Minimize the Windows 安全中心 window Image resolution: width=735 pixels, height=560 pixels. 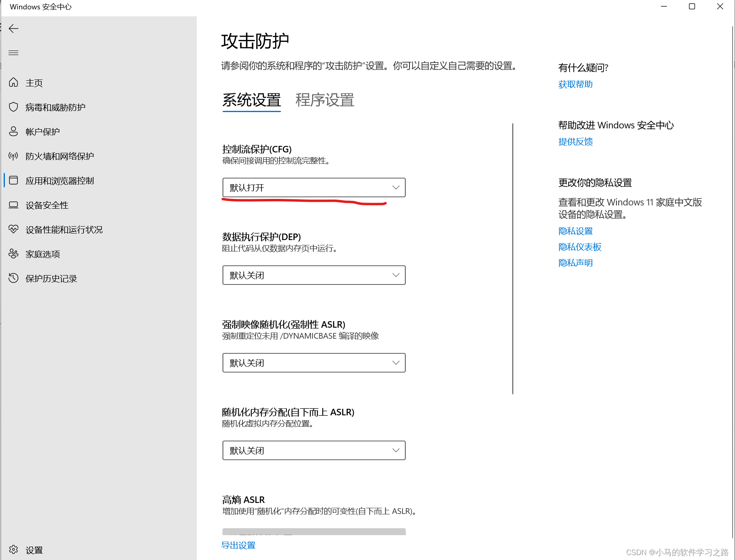point(664,7)
